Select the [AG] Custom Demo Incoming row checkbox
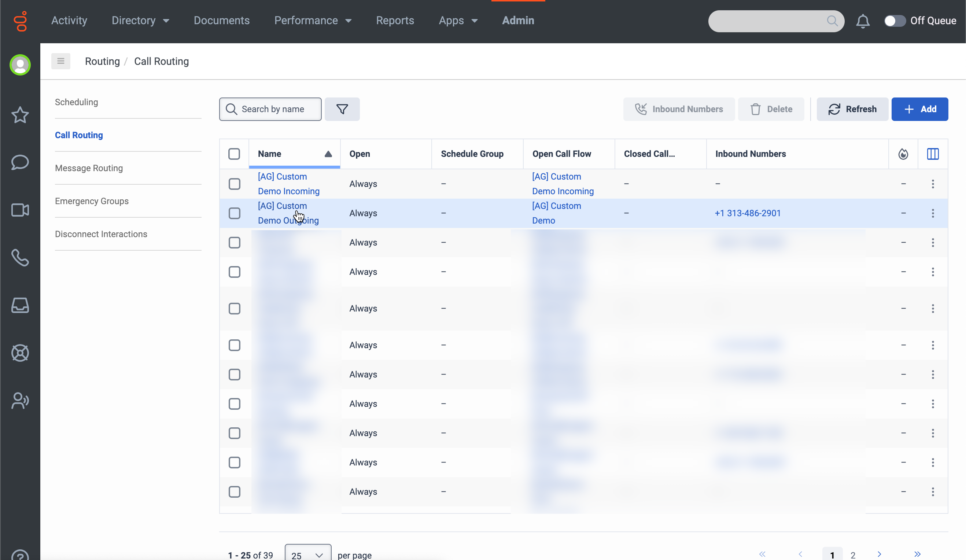The height and width of the screenshot is (560, 966). (x=234, y=184)
